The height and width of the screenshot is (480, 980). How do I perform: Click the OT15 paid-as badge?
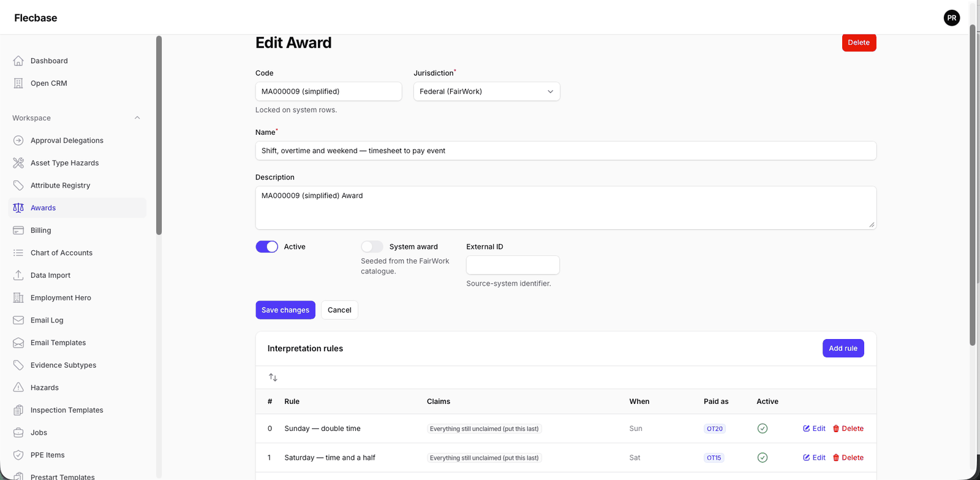(x=714, y=457)
